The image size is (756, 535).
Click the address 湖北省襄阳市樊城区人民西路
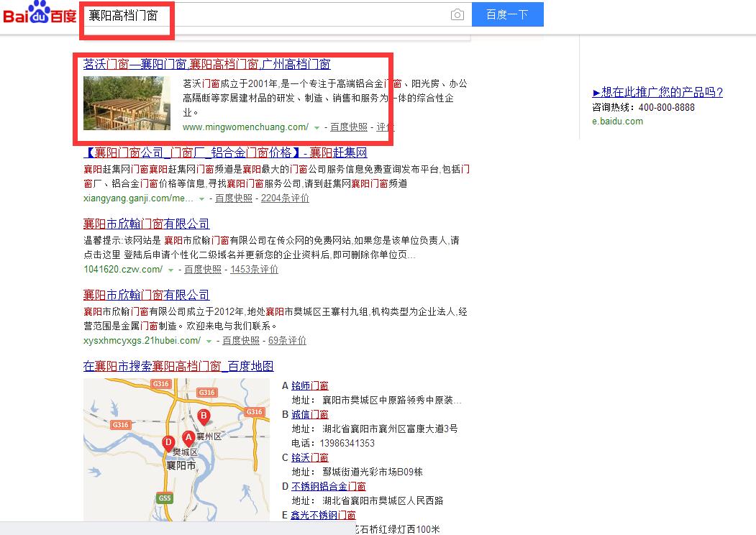(383, 501)
